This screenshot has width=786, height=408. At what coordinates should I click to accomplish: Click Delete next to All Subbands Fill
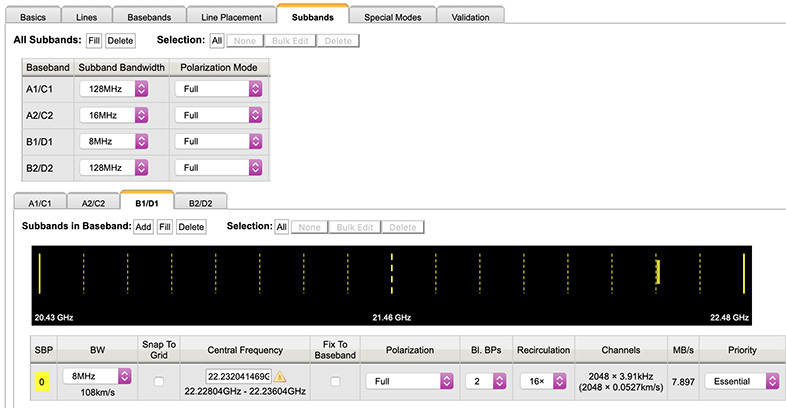click(x=120, y=41)
